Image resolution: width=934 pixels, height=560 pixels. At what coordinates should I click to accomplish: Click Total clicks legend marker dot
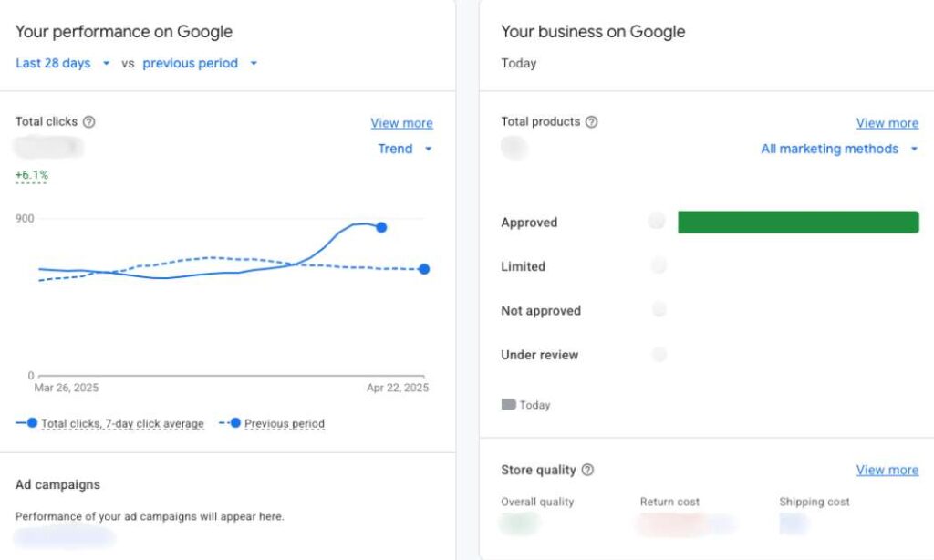coord(32,422)
